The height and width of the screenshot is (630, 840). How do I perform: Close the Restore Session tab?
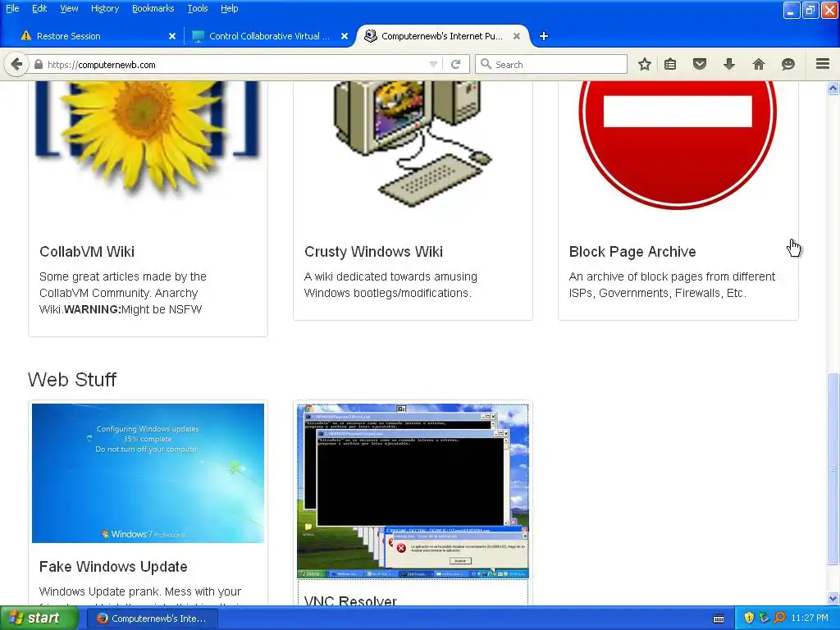172,36
